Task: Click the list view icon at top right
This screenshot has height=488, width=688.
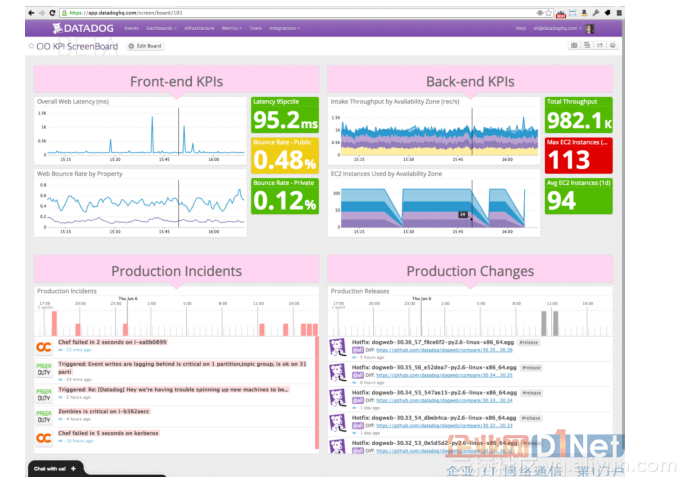Action: [x=587, y=45]
